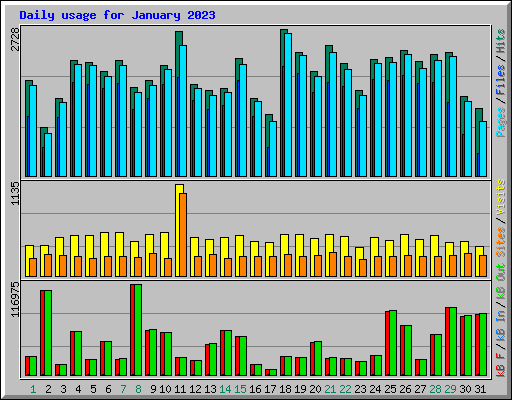Click day label 13 on the axis

pos(210,389)
